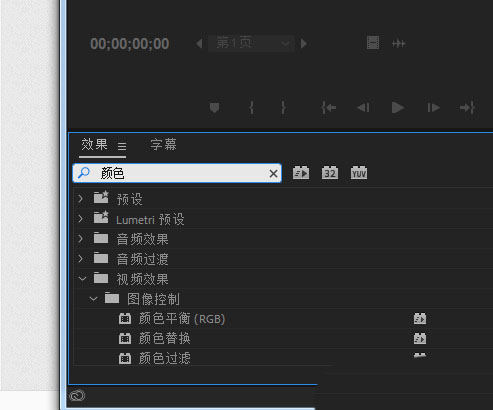The width and height of the screenshot is (493, 410).
Task: Switch to the 效果 tab
Action: pyautogui.click(x=95, y=145)
